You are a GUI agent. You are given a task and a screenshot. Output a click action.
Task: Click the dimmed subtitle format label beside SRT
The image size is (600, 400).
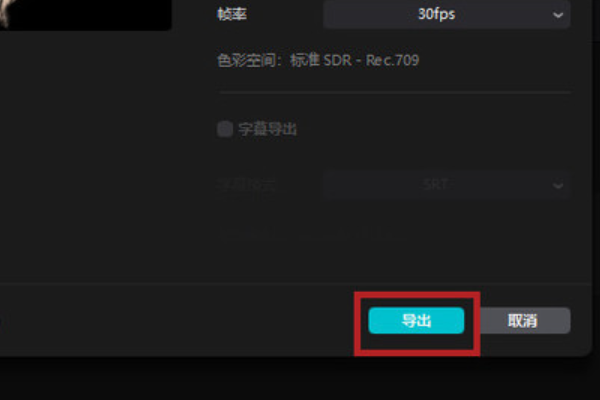coord(246,185)
